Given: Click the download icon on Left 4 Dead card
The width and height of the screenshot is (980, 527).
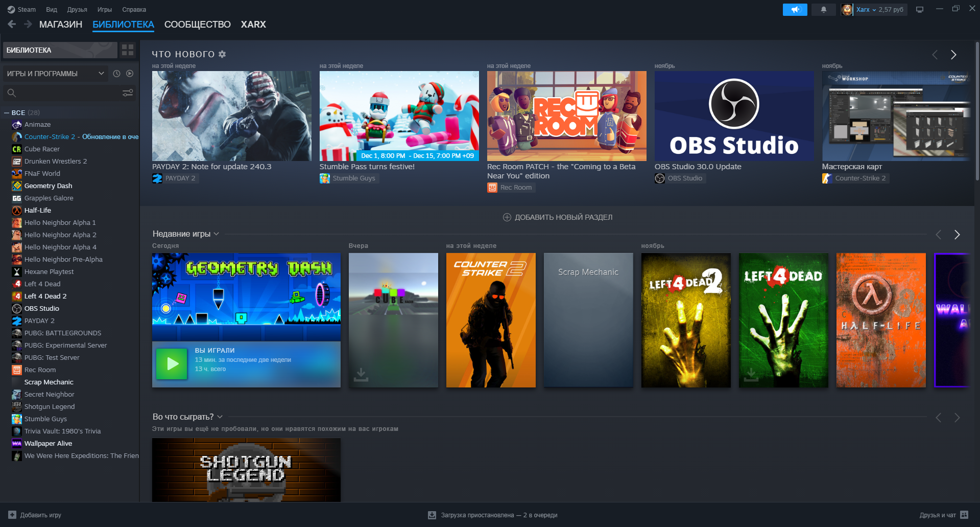Looking at the screenshot, I should 751,375.
